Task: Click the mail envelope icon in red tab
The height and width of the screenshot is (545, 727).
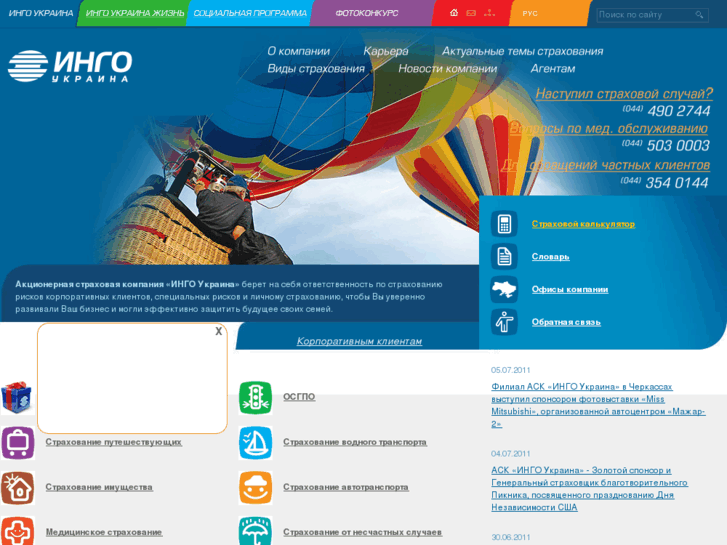Action: [x=471, y=13]
